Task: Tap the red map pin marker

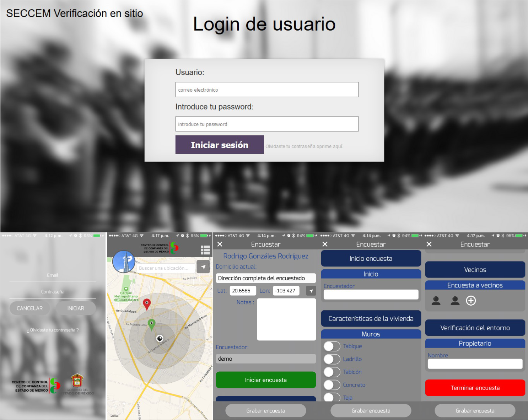Action: (x=147, y=304)
